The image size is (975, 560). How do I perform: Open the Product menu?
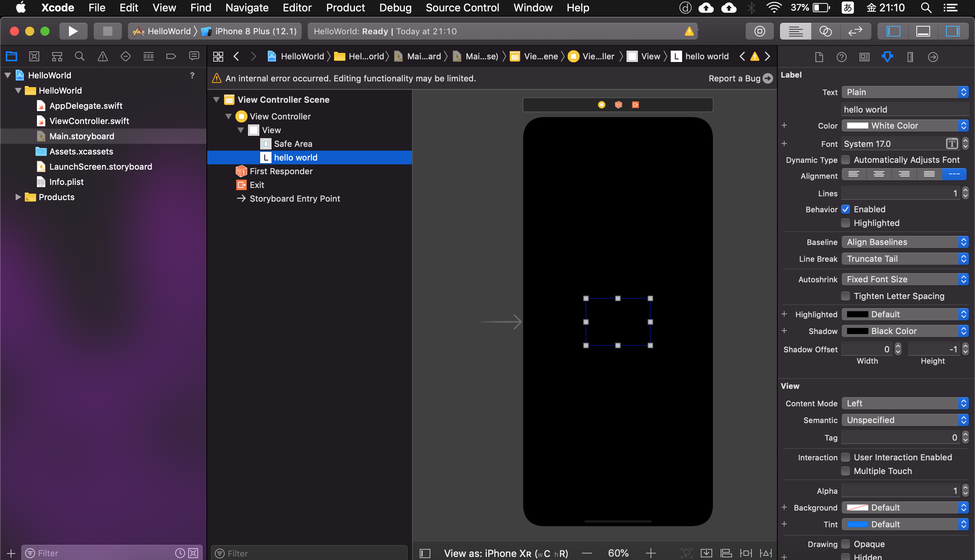pyautogui.click(x=345, y=8)
